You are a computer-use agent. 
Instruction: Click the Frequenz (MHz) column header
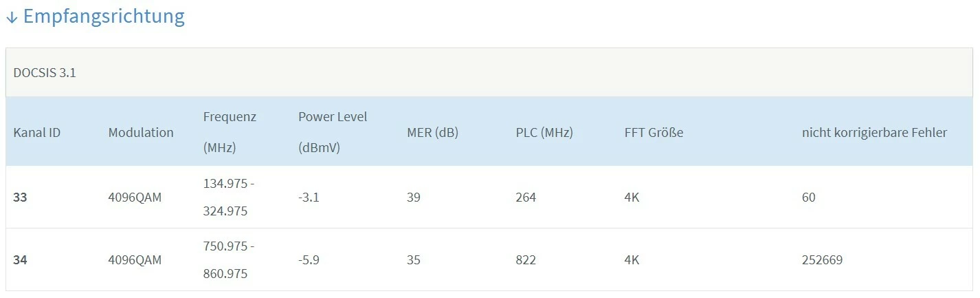[x=230, y=132]
